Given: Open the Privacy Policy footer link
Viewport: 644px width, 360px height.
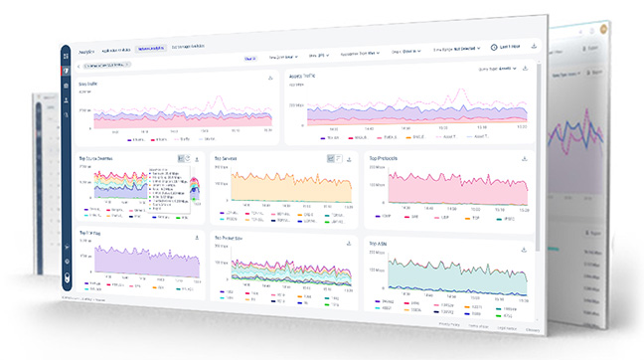Looking at the screenshot, I should [449, 324].
